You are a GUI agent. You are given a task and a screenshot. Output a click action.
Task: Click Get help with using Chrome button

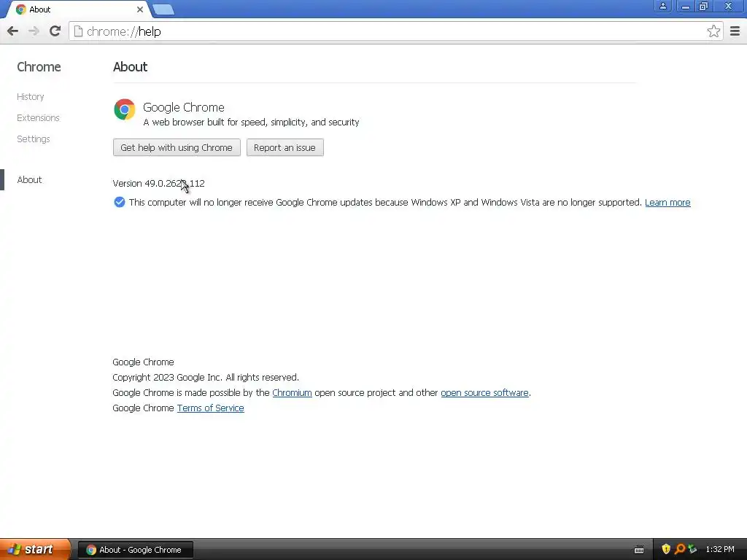click(177, 147)
